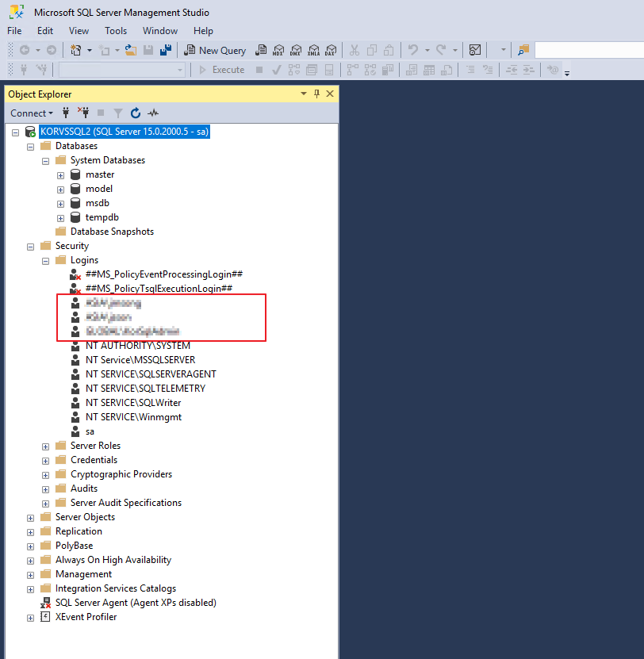Open the View menu
Viewport: 644px width, 659px height.
tap(79, 31)
